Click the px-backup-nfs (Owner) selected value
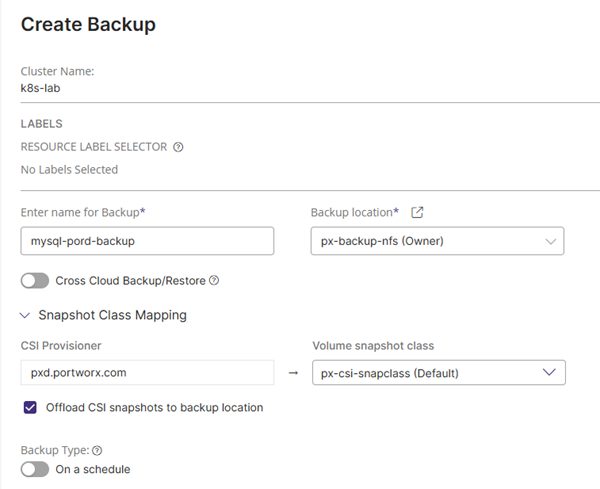 [382, 241]
